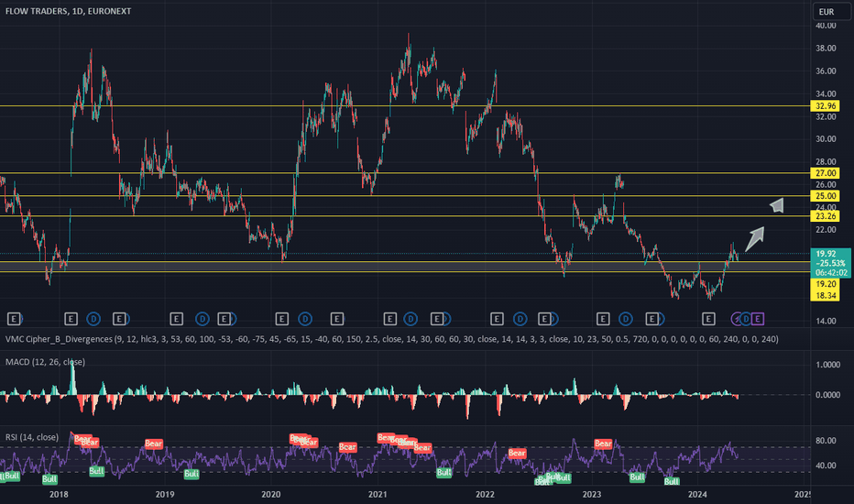Select the 27.00 yellow price label
854x504 pixels.
826,173
